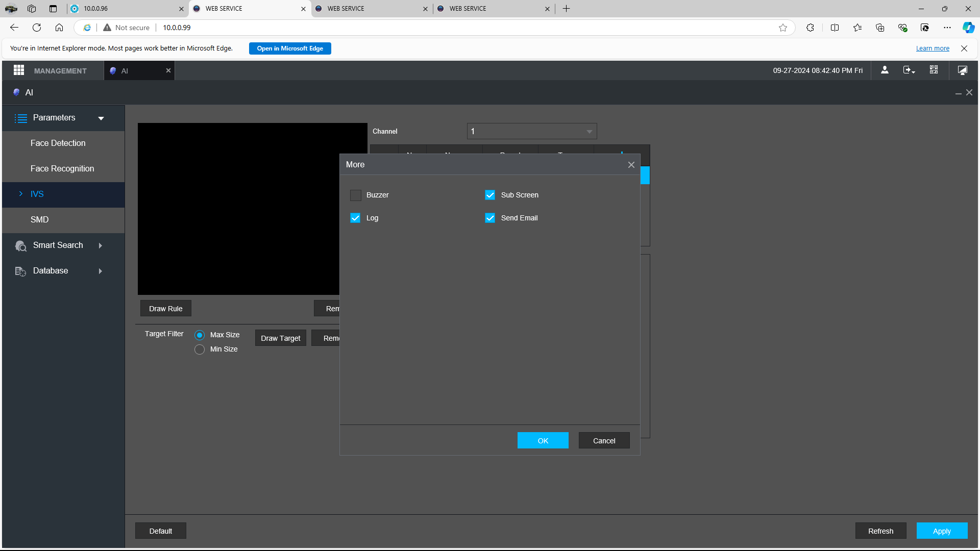Image resolution: width=980 pixels, height=551 pixels.
Task: Click the Refresh button at bottom
Action: pos(881,531)
